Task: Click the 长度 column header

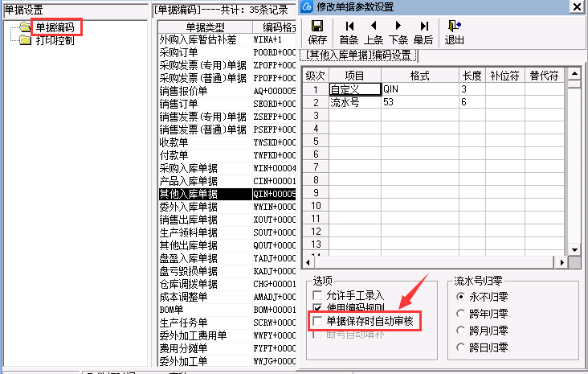Action: pyautogui.click(x=472, y=76)
